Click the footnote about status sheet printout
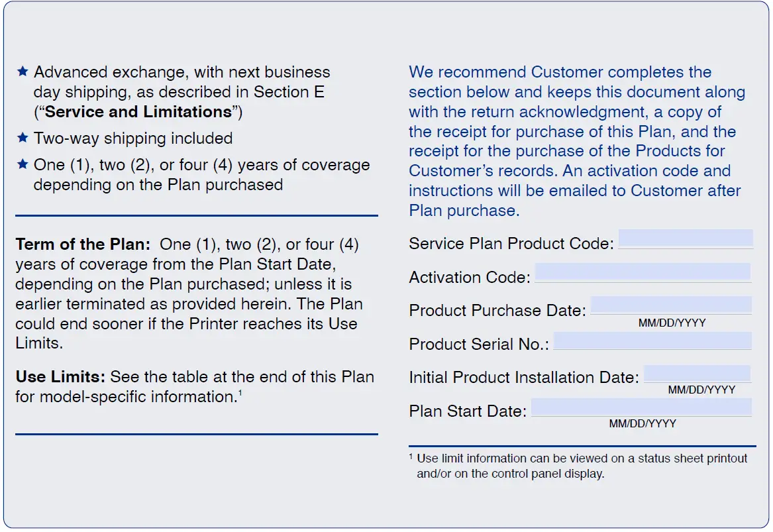Screen dimensions: 773x532 tap(578, 466)
